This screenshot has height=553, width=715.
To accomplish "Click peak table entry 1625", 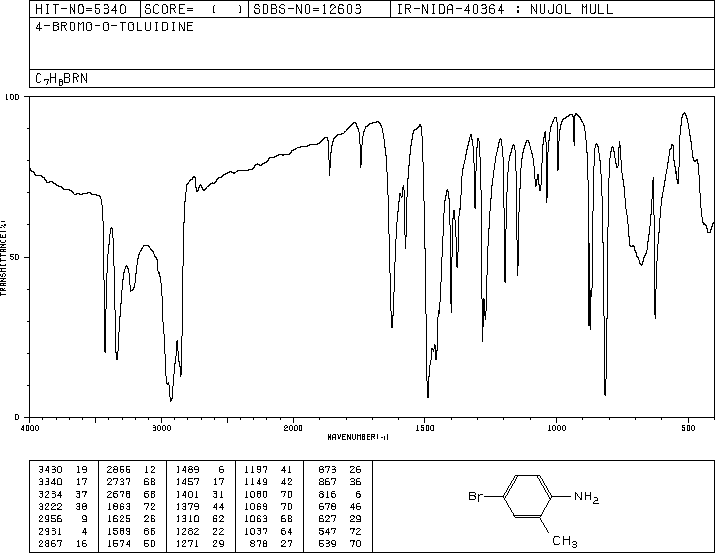I will click(x=119, y=519).
